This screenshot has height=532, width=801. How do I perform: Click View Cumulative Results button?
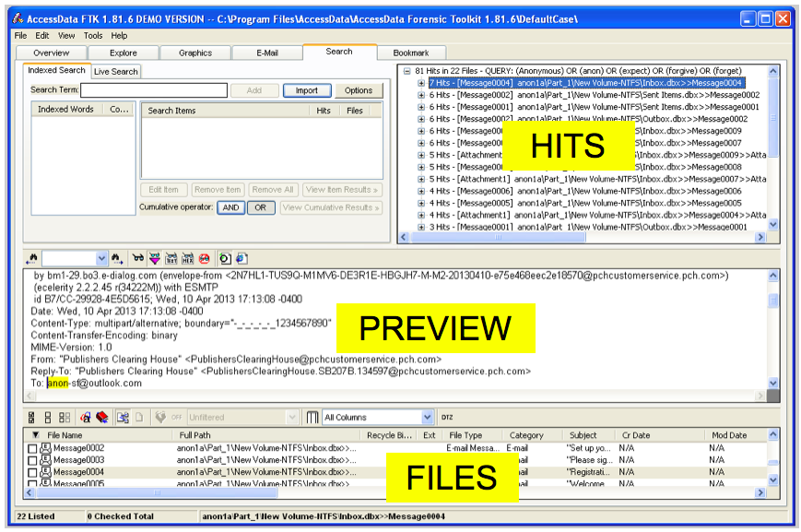pyautogui.click(x=331, y=207)
